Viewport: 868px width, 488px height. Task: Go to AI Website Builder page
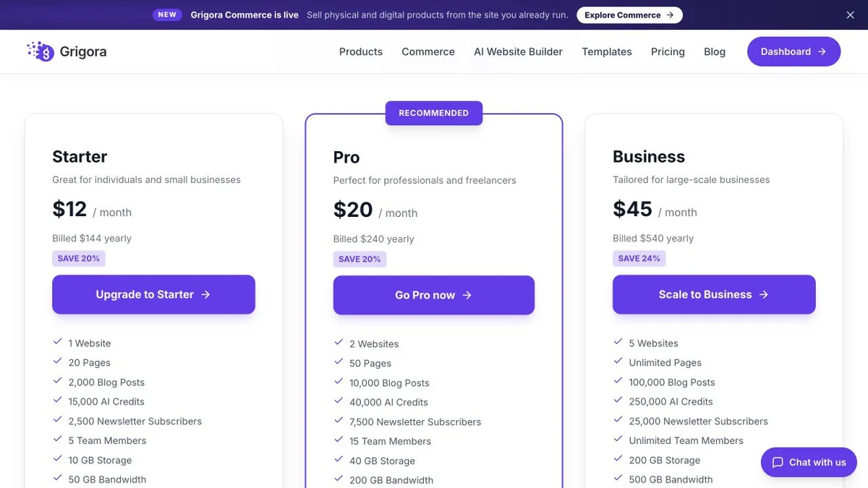tap(518, 52)
